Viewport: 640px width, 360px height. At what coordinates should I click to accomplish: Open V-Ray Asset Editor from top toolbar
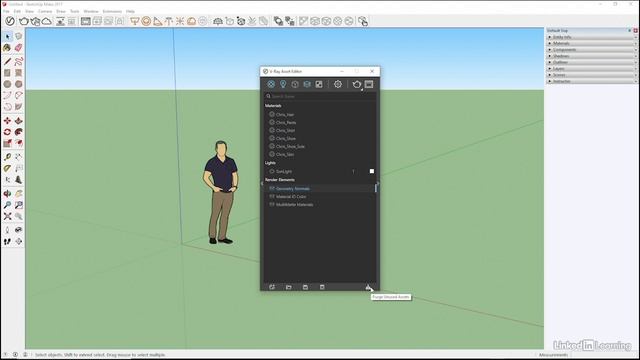[10, 21]
